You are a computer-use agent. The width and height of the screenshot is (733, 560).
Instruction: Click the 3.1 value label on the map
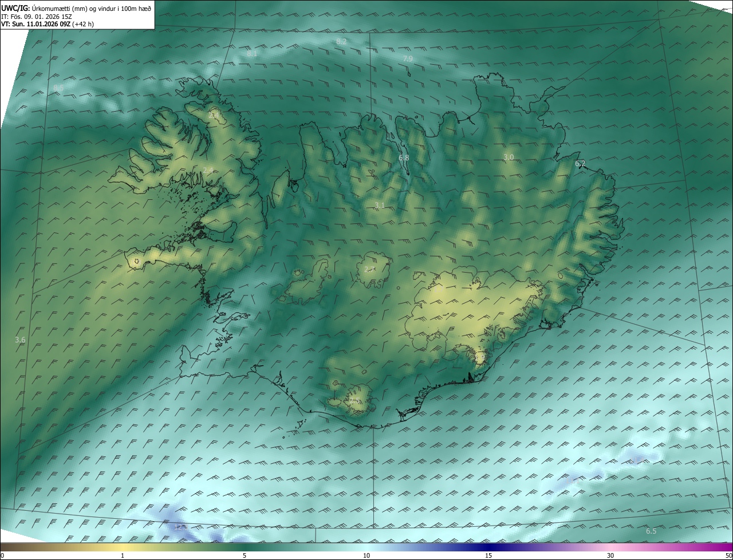(380, 205)
